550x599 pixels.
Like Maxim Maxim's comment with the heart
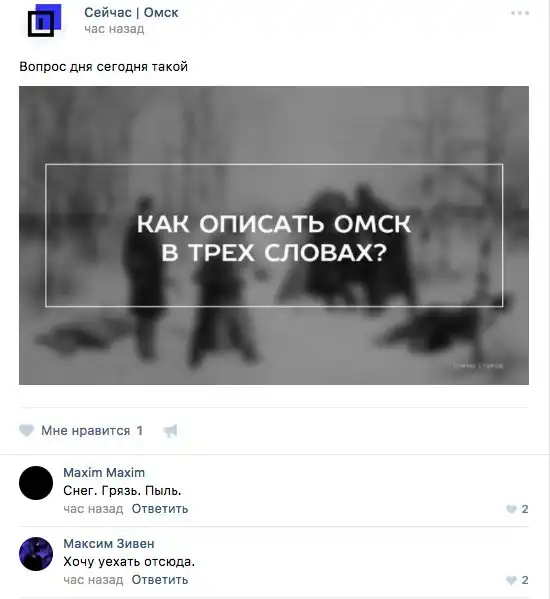(511, 509)
